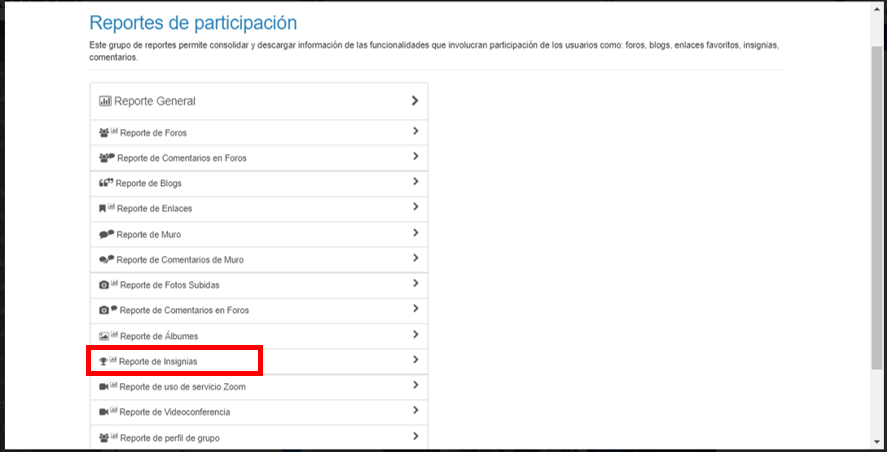Click the camera icon beside Reporte de Fotos Subidas
887x452 pixels.
tap(104, 285)
